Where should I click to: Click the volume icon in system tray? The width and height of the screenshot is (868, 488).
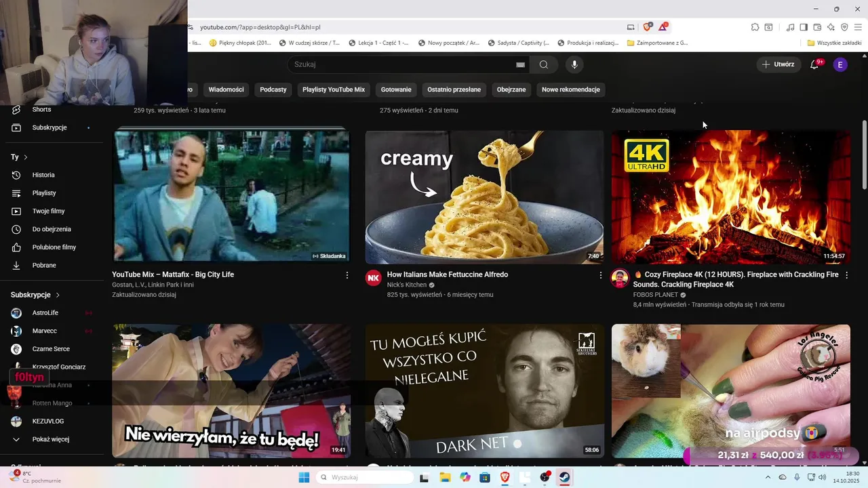pos(822,477)
